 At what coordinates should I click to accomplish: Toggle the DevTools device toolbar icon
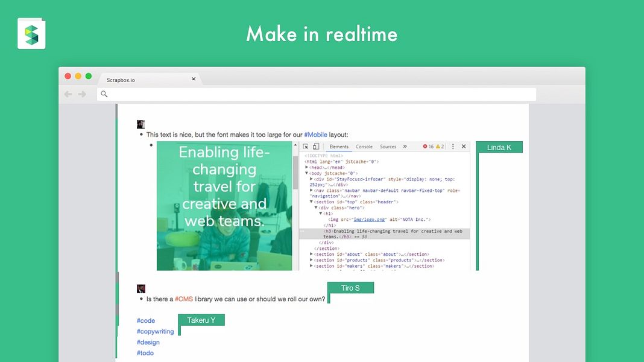(316, 147)
